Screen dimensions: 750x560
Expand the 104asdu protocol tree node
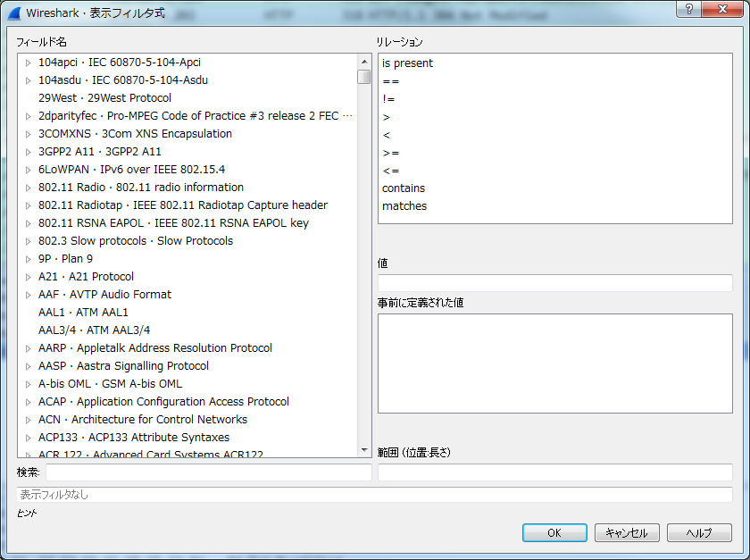29,80
